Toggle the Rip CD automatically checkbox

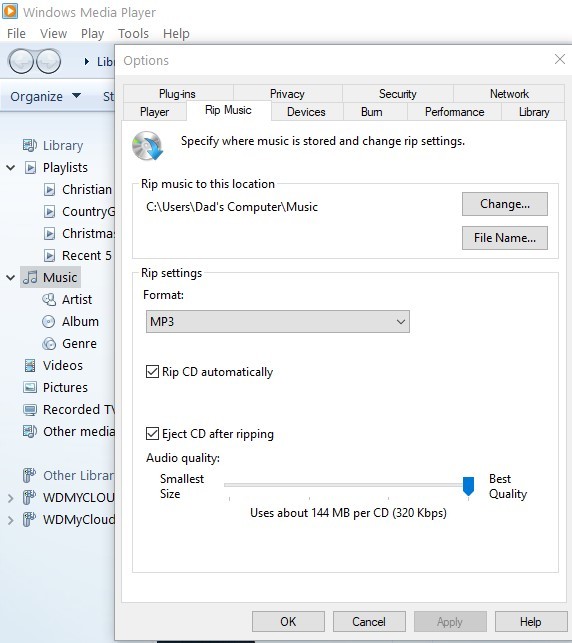point(152,372)
